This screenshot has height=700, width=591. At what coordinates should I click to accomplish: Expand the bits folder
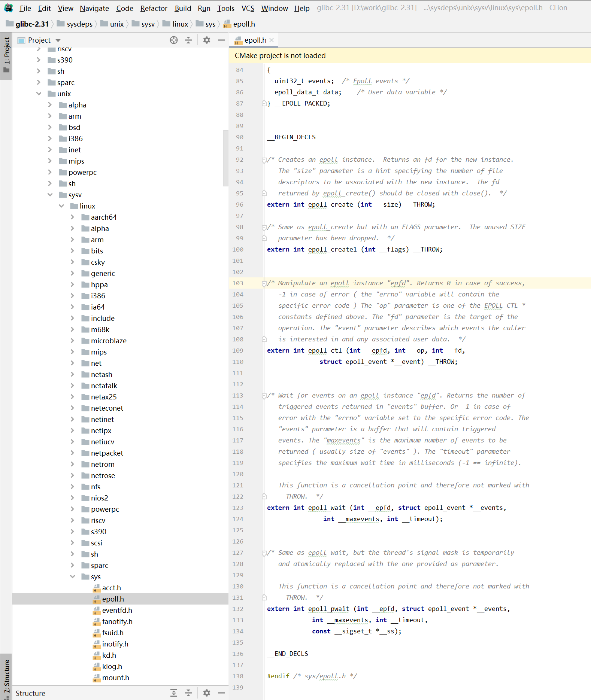click(x=73, y=251)
